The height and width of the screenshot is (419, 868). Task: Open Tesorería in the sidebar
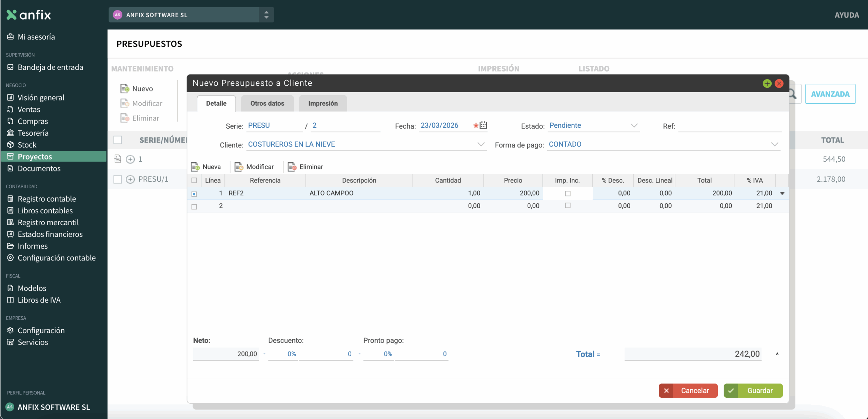(33, 133)
